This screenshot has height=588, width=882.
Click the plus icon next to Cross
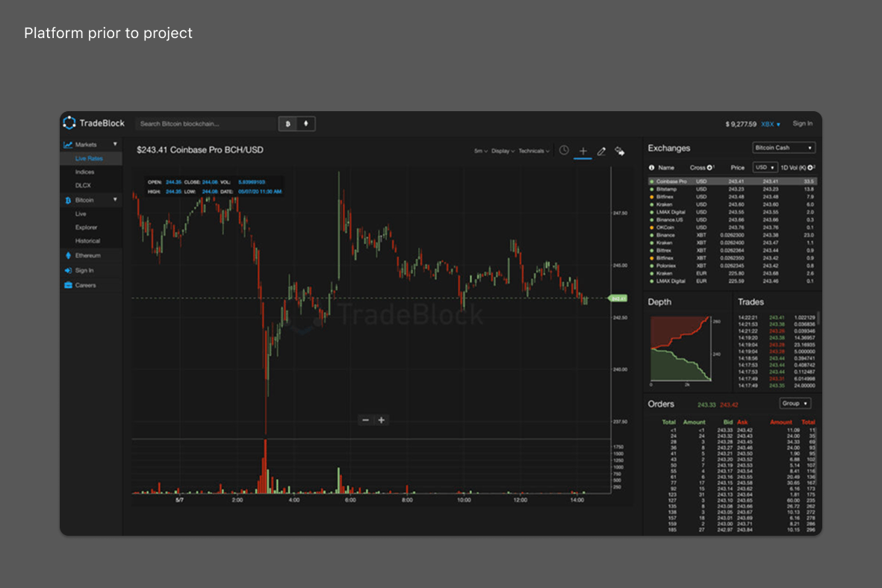point(710,167)
